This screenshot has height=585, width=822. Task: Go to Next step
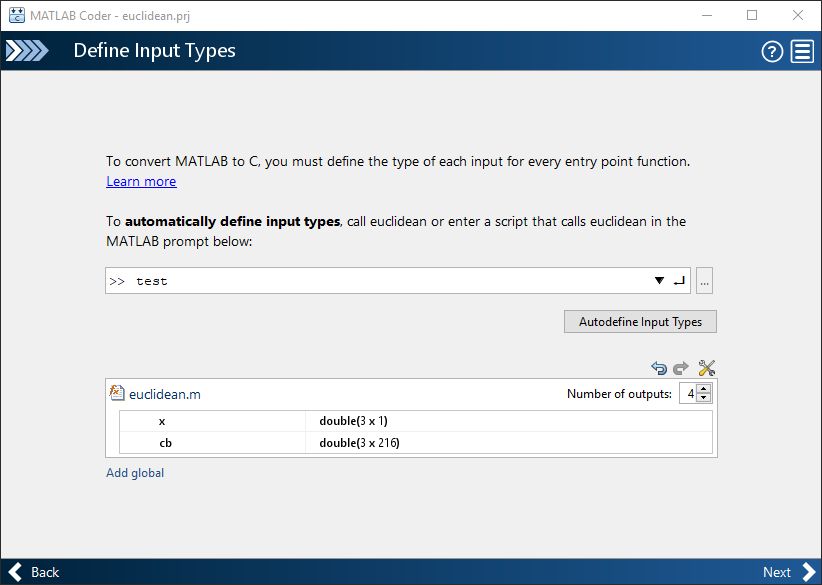click(787, 572)
